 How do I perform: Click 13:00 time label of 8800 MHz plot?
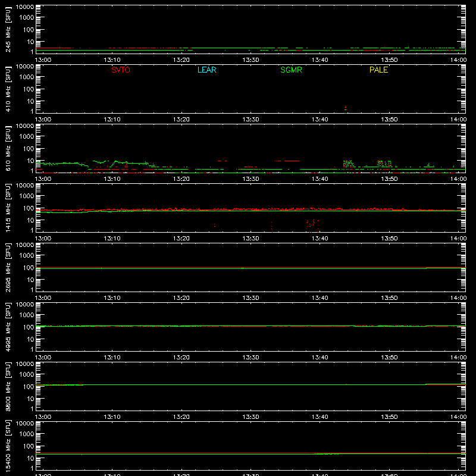[43, 417]
